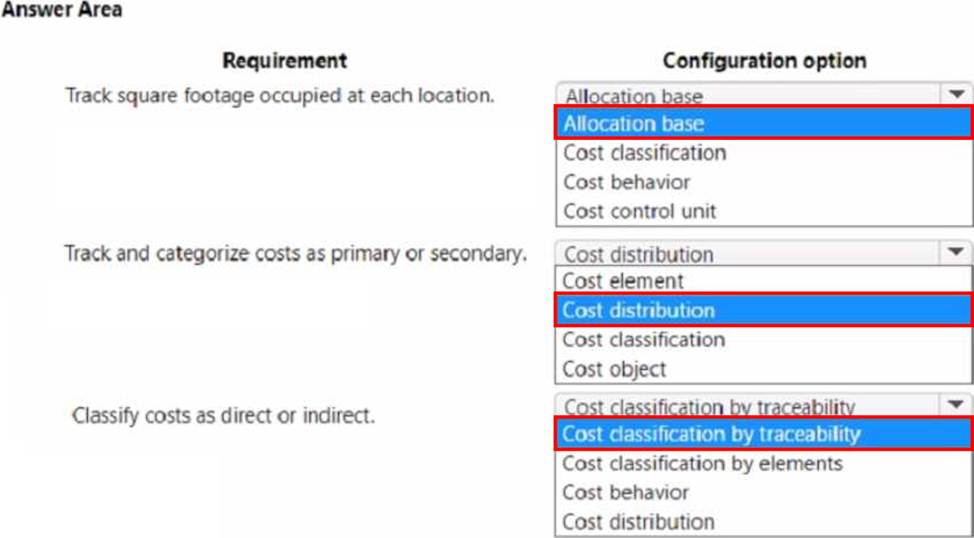Pick Cost behavior in the square footage list
The image size is (974, 538).
[x=627, y=182]
